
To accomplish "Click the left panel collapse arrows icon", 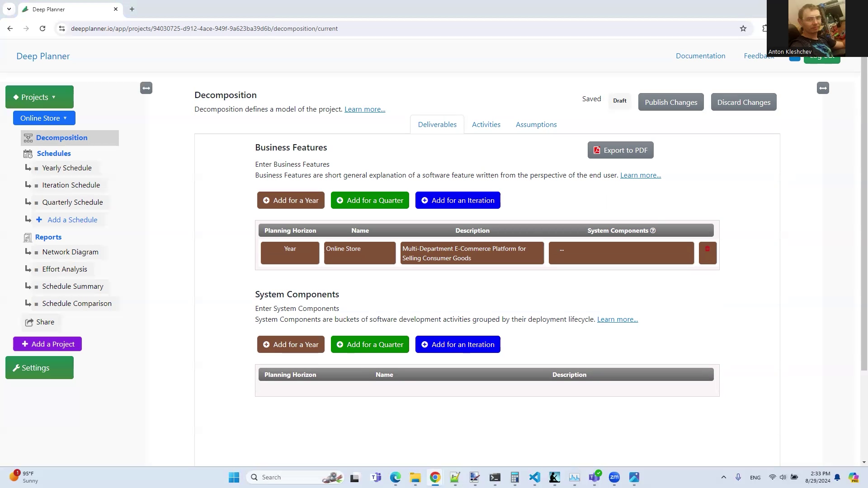I will point(146,88).
